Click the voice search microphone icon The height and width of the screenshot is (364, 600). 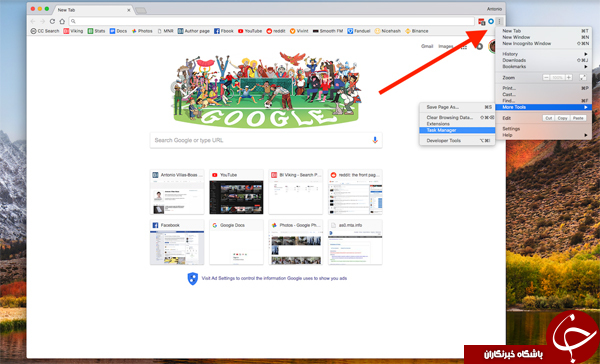(x=375, y=140)
